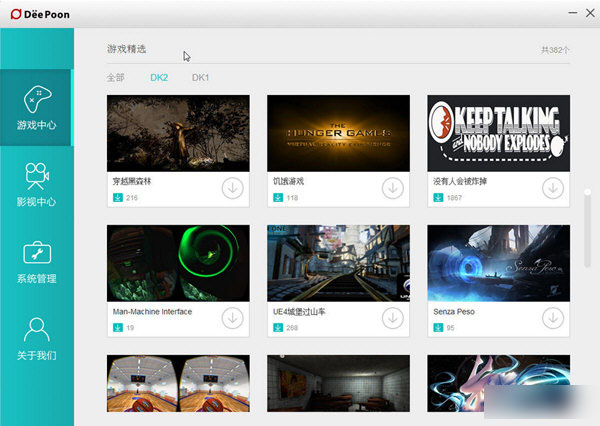Download the 饥饿游戏 game

click(393, 188)
